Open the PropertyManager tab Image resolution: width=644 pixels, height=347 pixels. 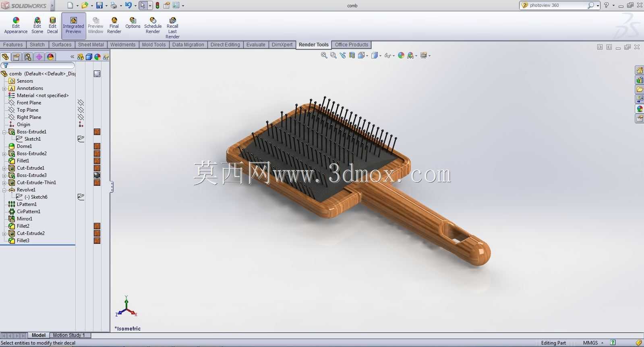click(x=17, y=57)
